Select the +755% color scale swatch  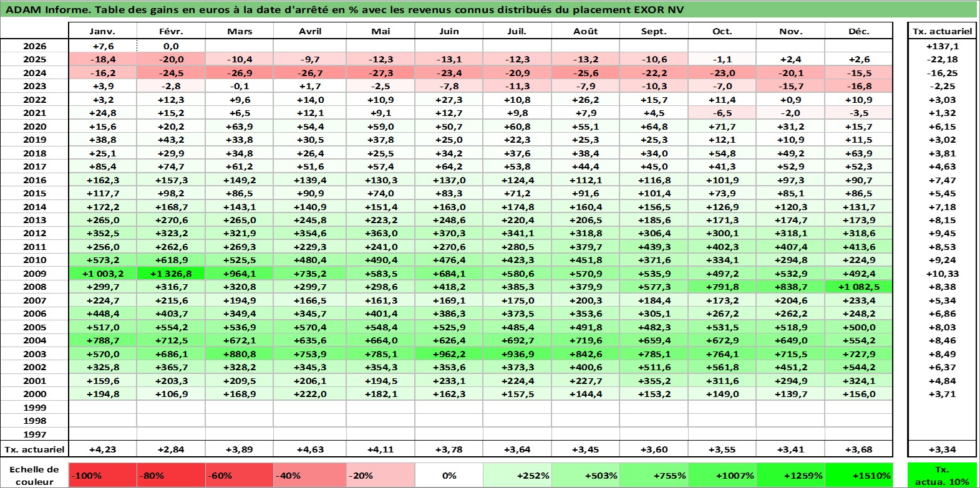(653, 476)
